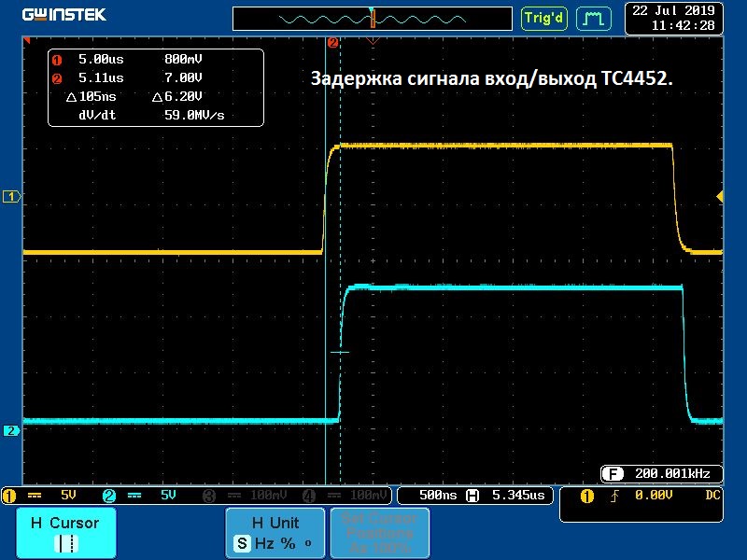Click the F frequency icon

coord(613,474)
